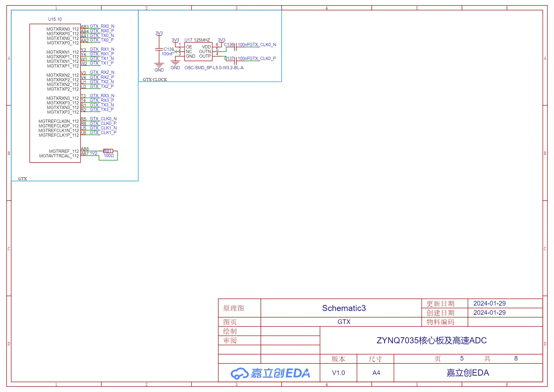Select the 1V2 net label at AB7

coord(93,153)
